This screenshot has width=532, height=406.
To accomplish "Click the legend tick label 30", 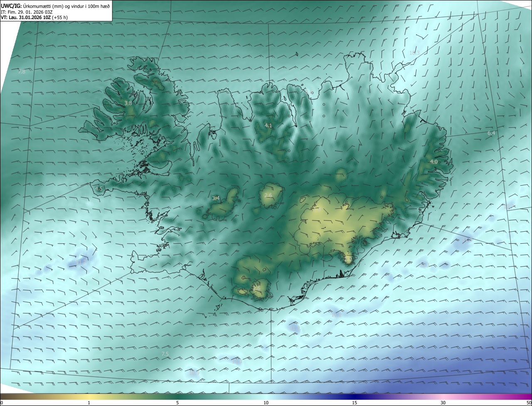I will click(x=443, y=403).
